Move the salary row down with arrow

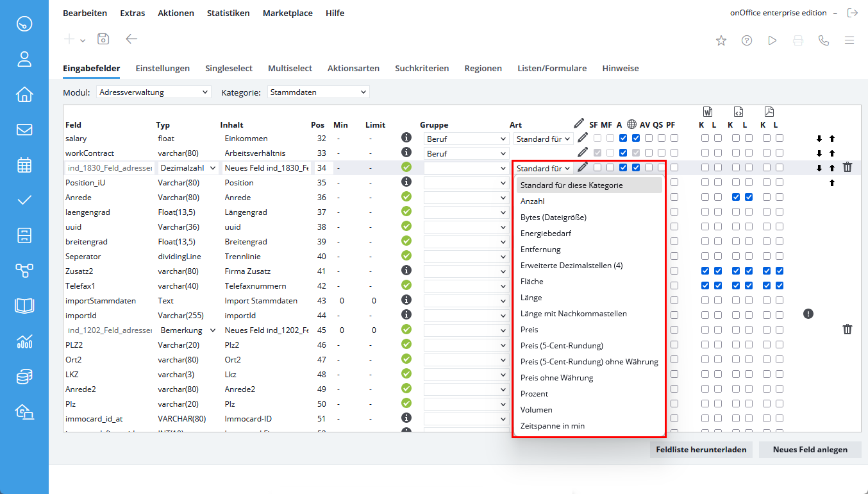[819, 139]
